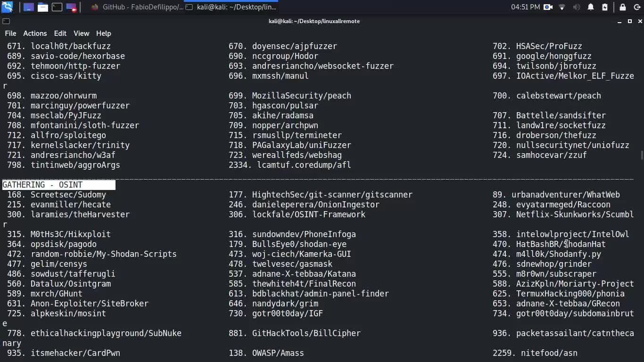The image size is (644, 362).
Task: Click the highlighted GATHERING - OSINT header
Action: [x=59, y=185]
